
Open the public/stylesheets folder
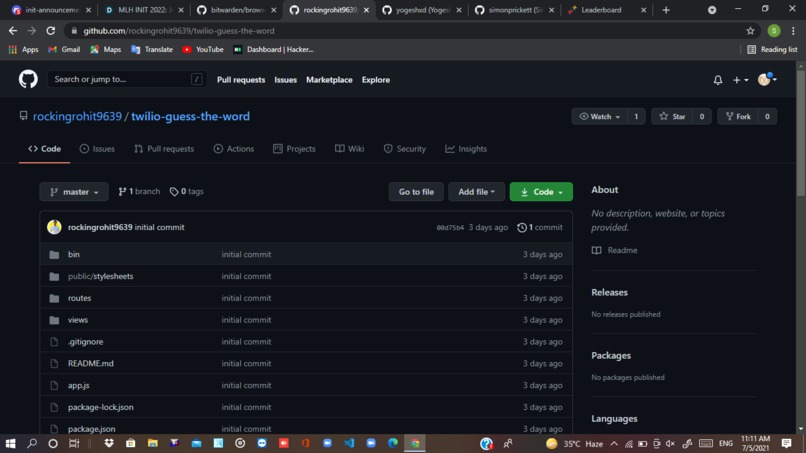(101, 276)
